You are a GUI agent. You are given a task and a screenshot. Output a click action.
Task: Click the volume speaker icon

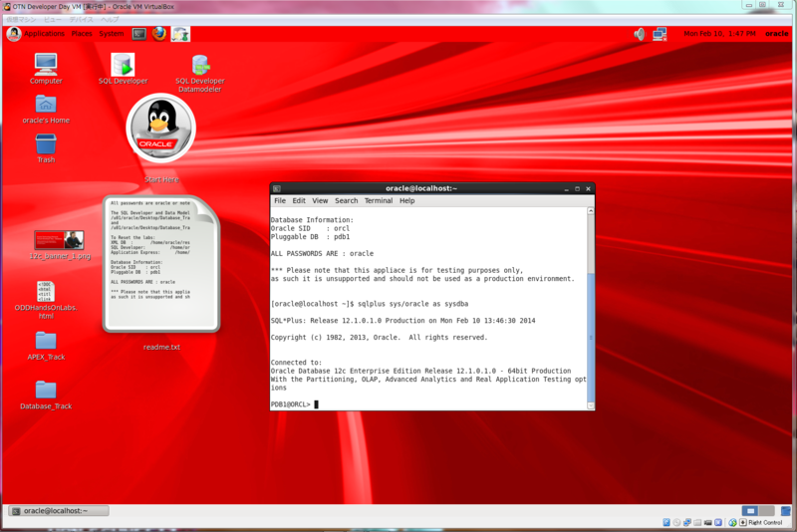639,34
